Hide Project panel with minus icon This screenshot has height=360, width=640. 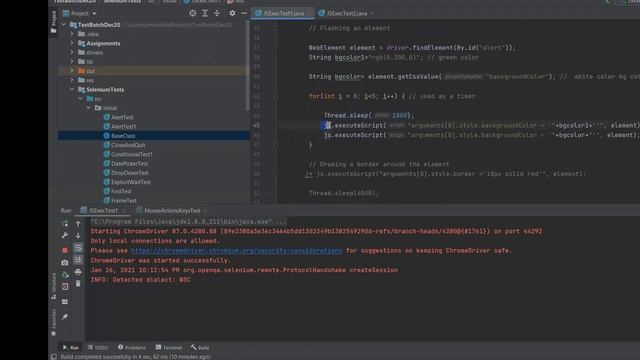[x=244, y=13]
